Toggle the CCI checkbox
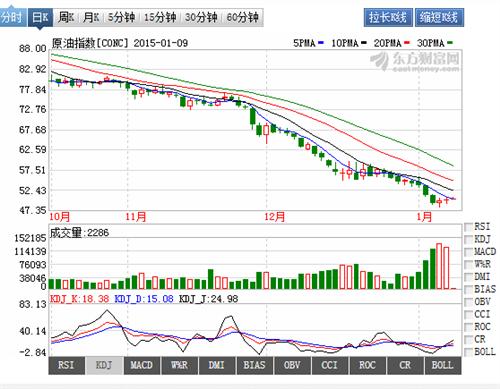 (468, 314)
